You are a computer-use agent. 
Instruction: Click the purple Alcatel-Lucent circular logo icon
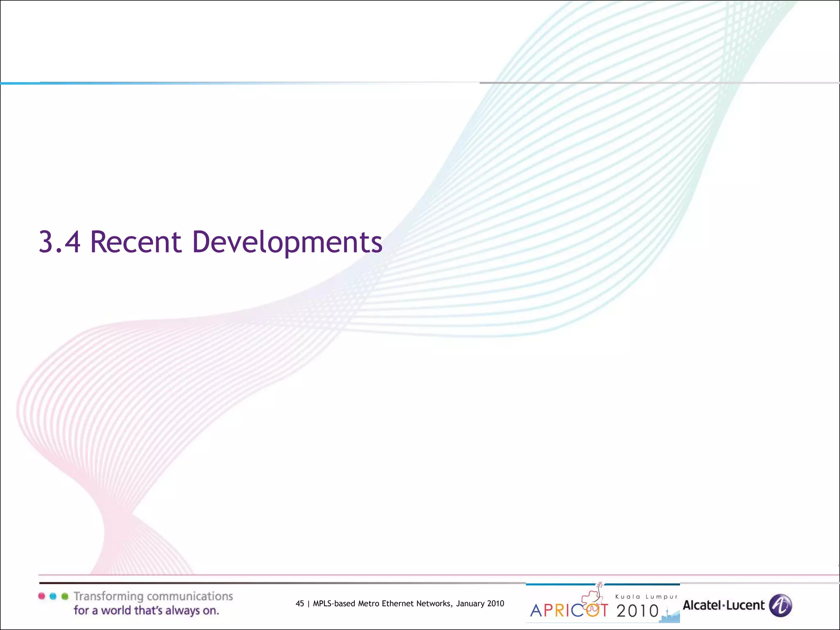click(x=780, y=605)
